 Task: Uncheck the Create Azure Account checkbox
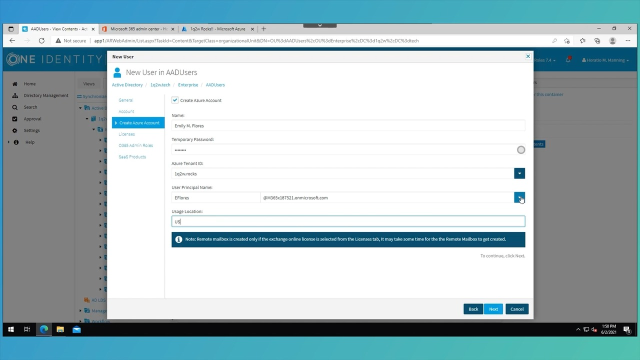(175, 100)
